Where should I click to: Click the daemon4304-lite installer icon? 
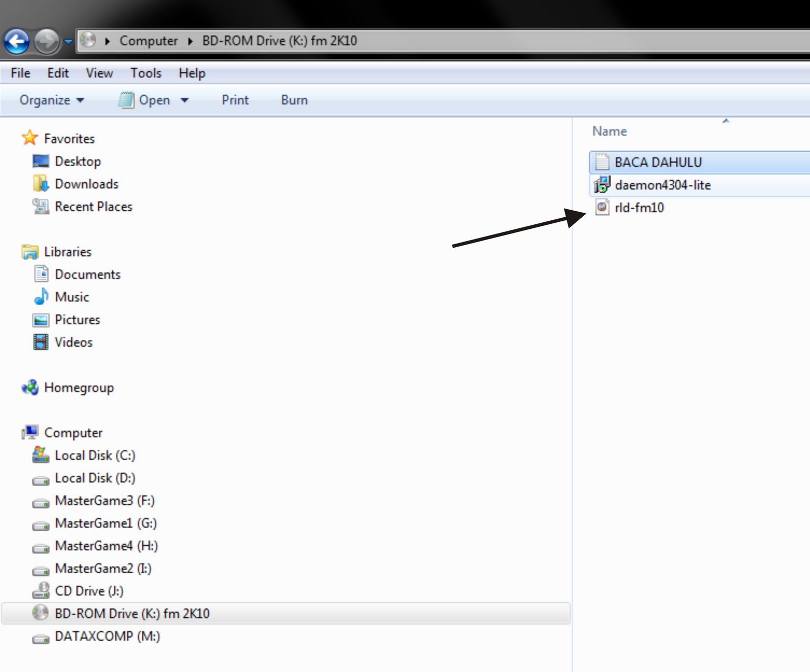click(x=602, y=184)
